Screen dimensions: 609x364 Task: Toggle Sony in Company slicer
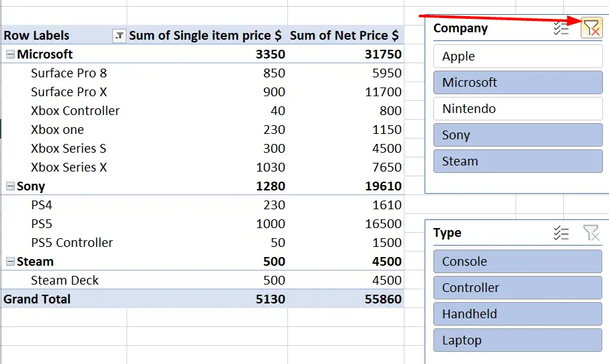coord(517,135)
